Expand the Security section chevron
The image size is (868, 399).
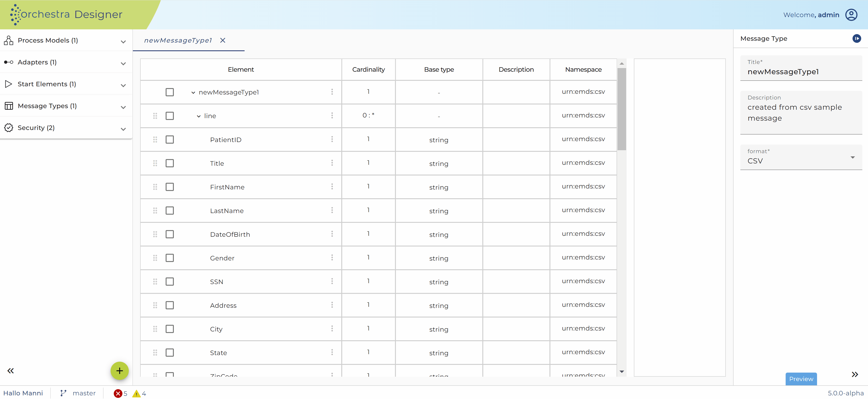(123, 129)
